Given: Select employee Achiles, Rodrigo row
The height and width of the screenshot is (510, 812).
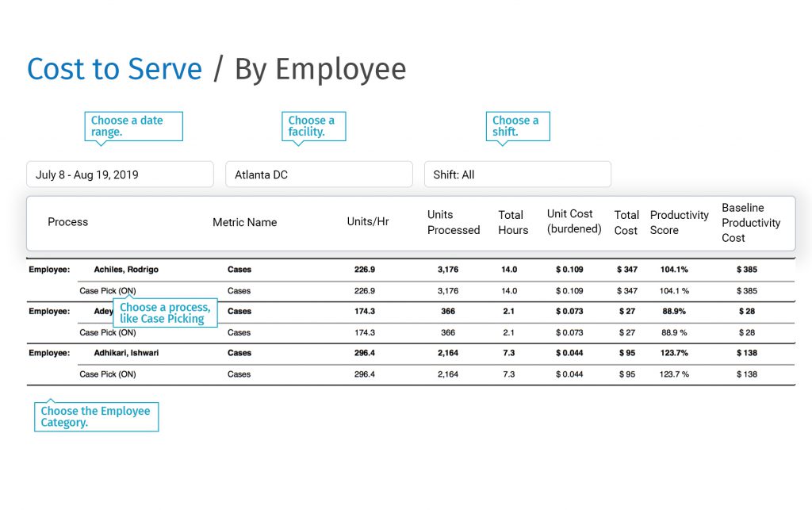Looking at the screenshot, I should click(126, 270).
